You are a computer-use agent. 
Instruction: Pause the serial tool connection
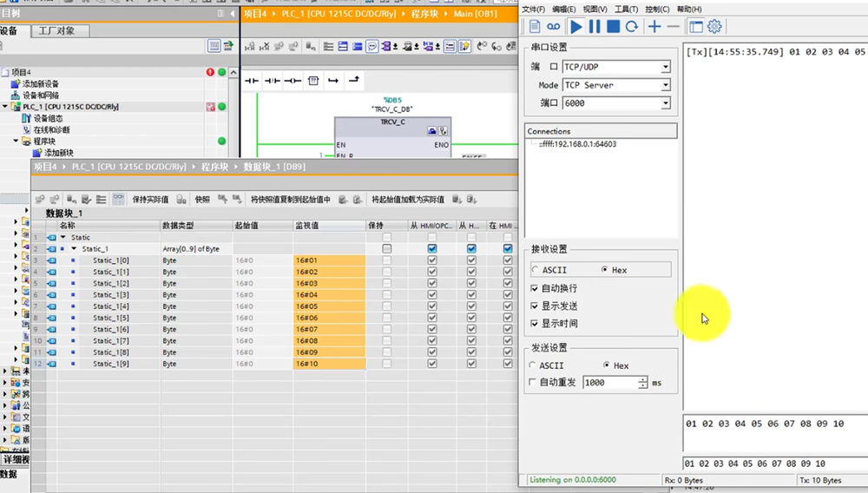(595, 27)
